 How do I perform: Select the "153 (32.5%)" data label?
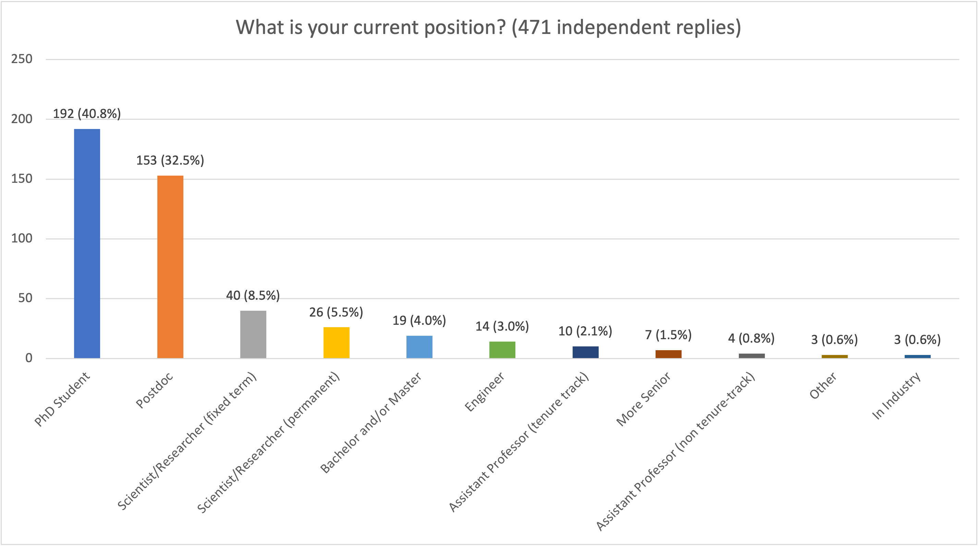[170, 160]
